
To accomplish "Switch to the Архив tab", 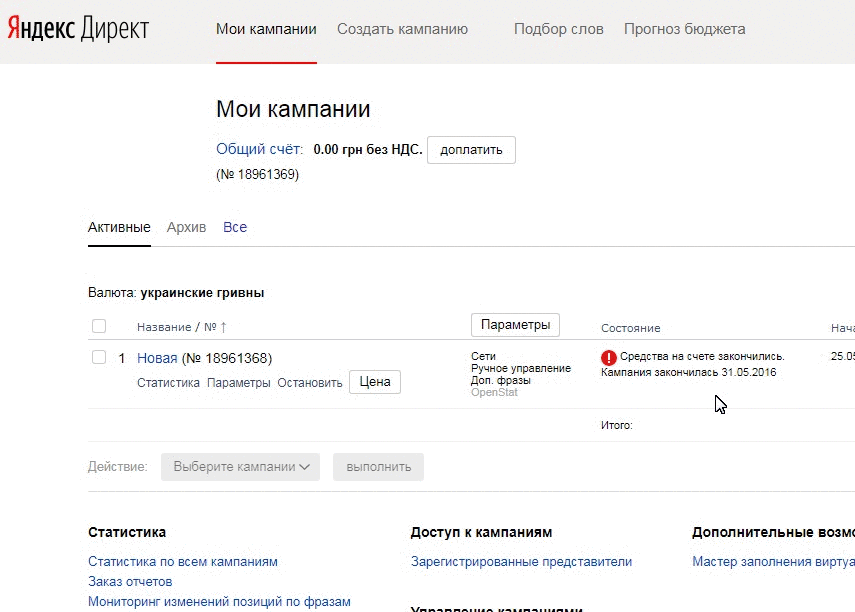I will 186,227.
